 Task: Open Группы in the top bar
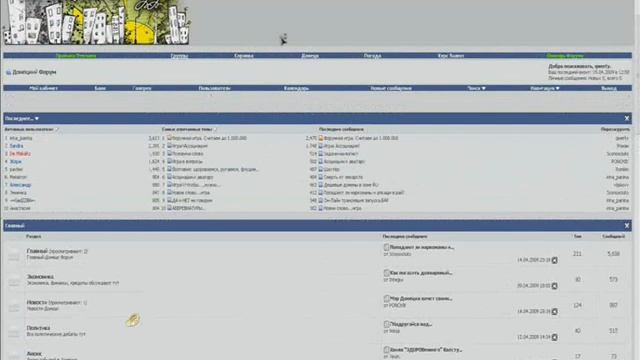[x=179, y=56]
